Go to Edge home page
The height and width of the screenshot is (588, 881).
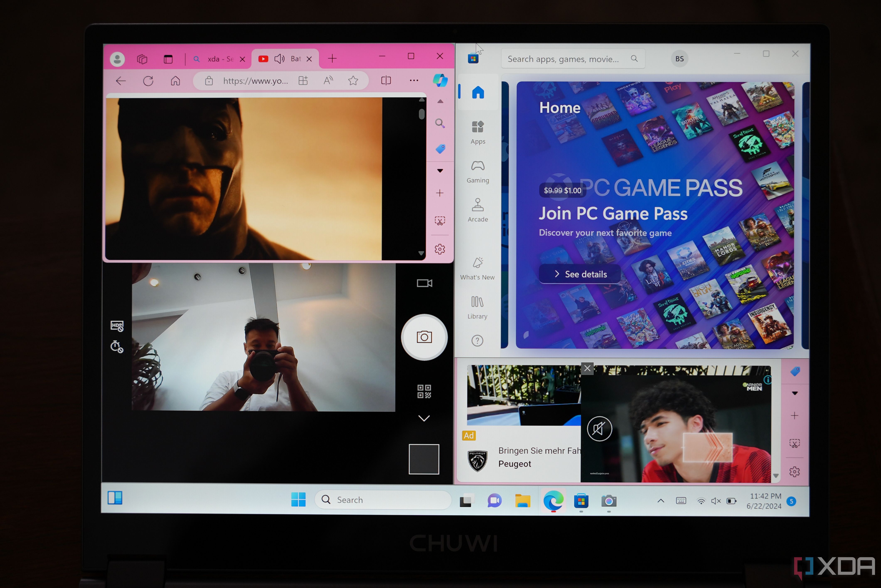175,81
